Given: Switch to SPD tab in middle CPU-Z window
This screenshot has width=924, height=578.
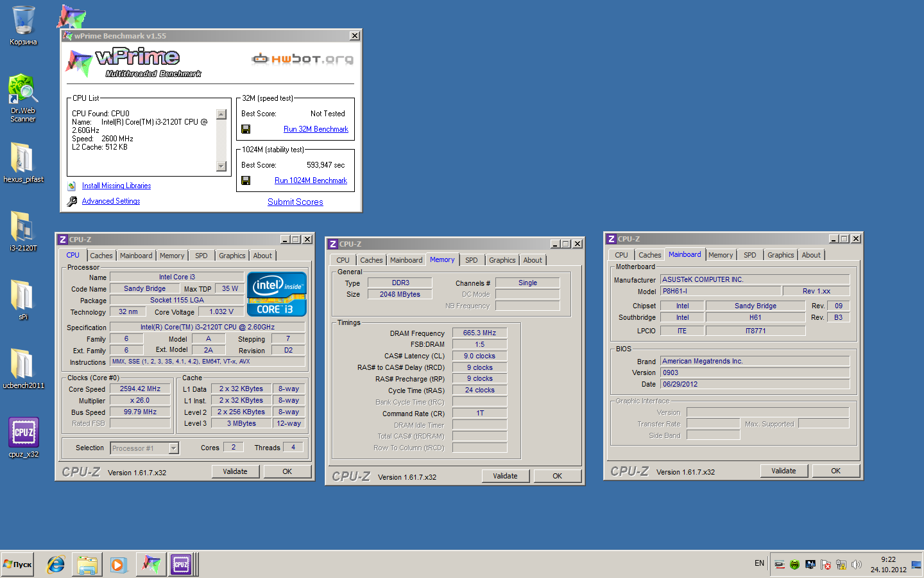Looking at the screenshot, I should 472,260.
